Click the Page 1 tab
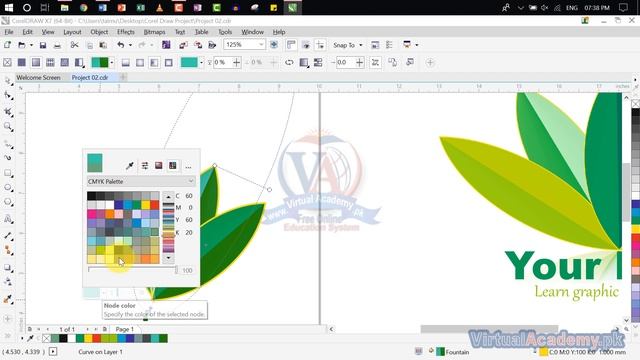The height and width of the screenshot is (360, 640). [124, 329]
